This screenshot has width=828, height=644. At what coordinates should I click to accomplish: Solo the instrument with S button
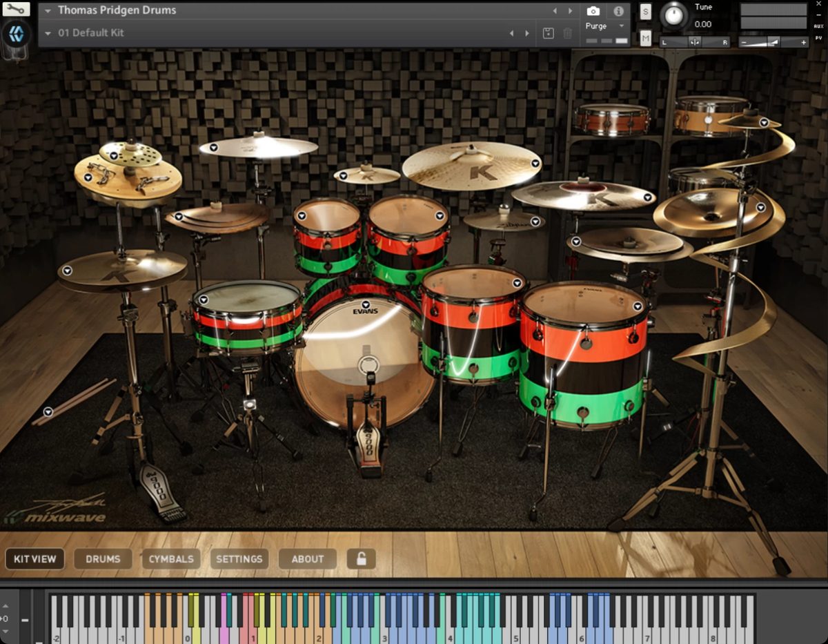click(x=645, y=11)
